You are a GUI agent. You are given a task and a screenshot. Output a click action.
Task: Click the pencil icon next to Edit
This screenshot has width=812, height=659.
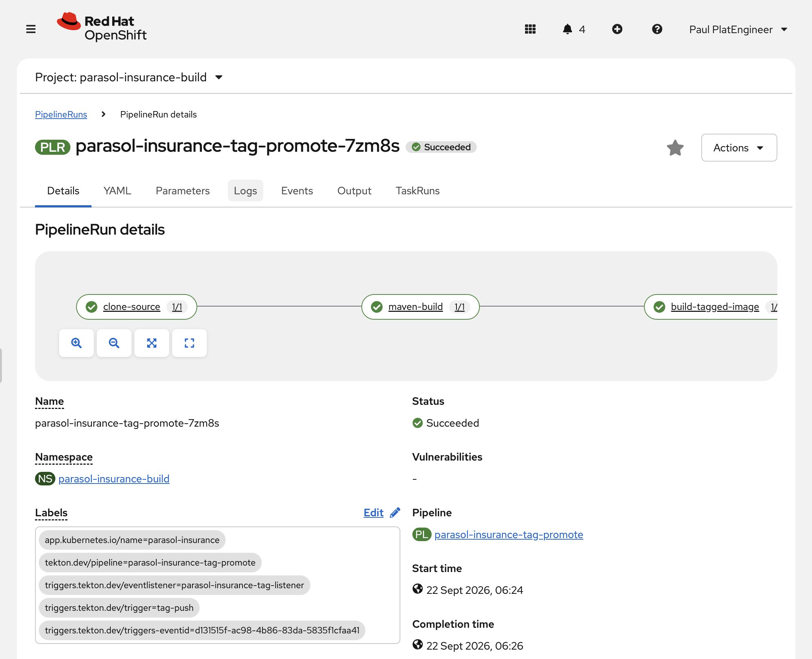pos(395,513)
